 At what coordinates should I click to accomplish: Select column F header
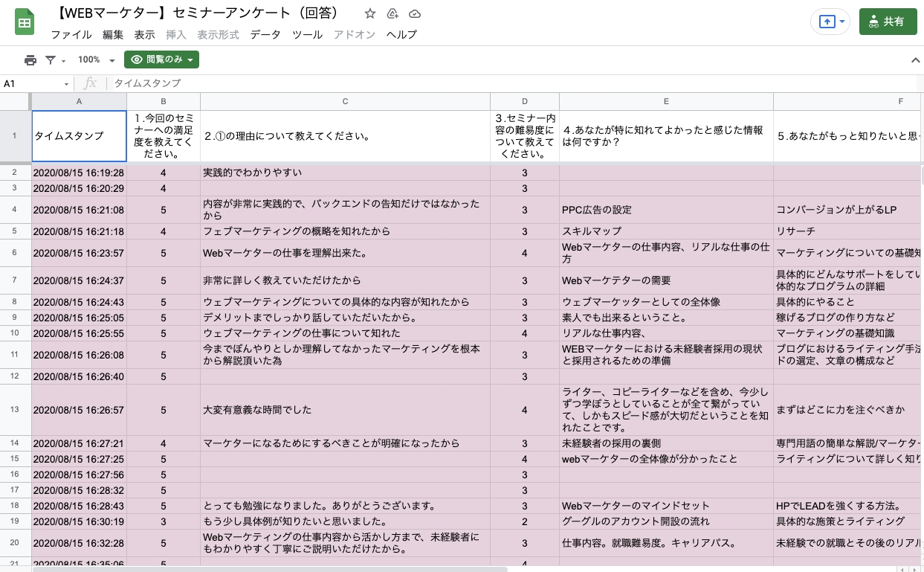[x=847, y=101]
